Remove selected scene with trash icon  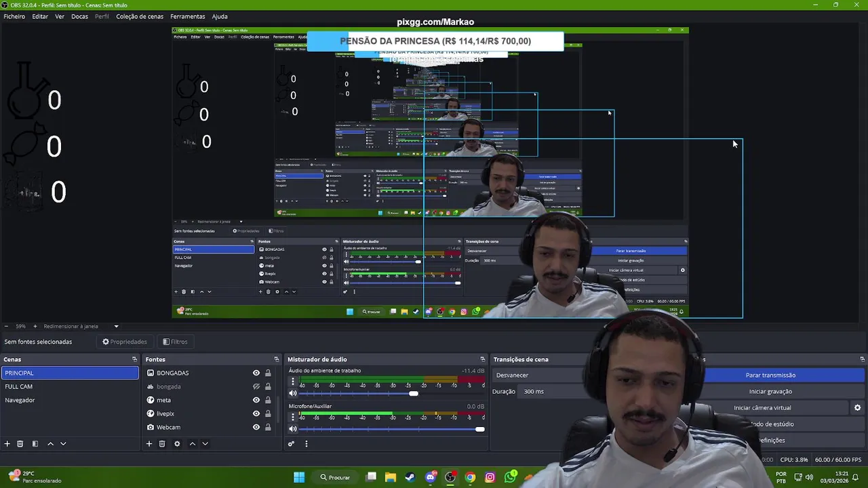[20, 444]
